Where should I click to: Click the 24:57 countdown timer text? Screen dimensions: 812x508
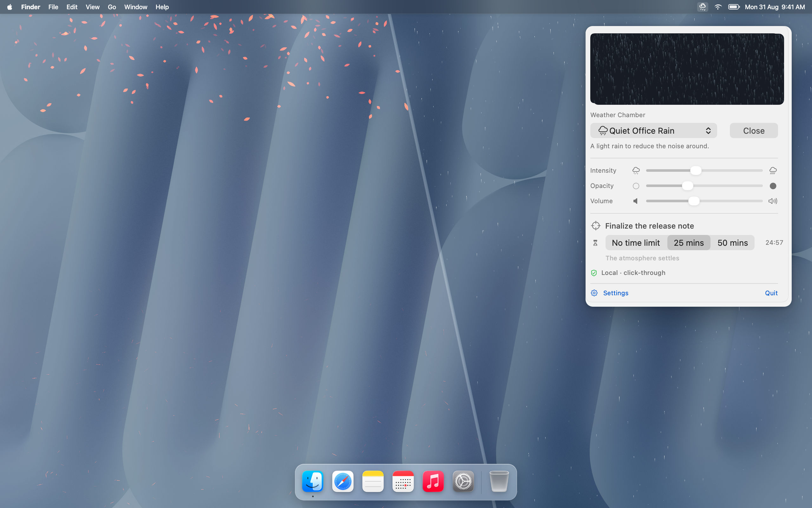774,243
